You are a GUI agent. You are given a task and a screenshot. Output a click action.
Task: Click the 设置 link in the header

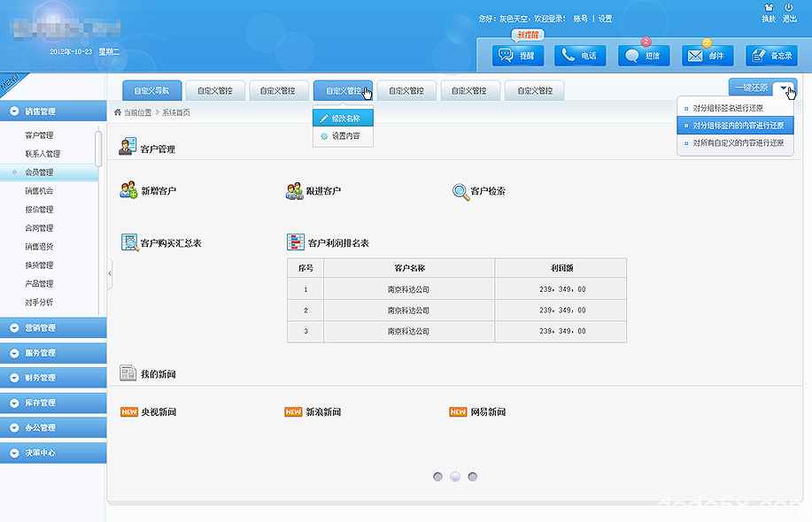(605, 19)
